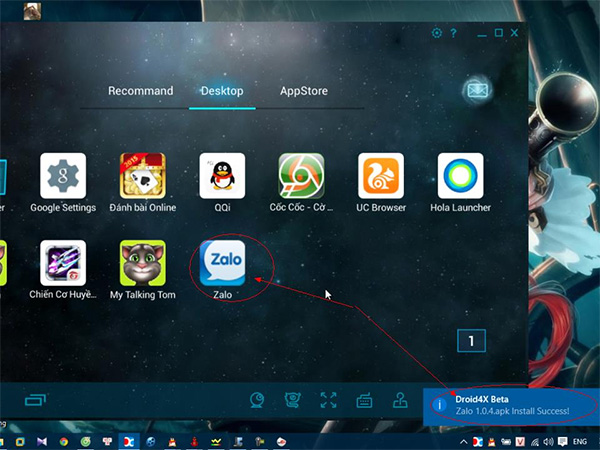This screenshot has width=600, height=450.
Task: Open the Zalo app
Action: point(222,263)
